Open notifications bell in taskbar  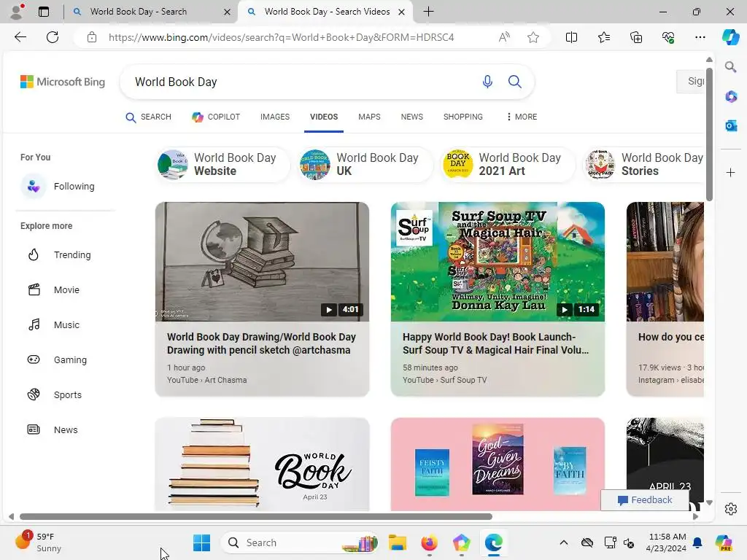697,542
